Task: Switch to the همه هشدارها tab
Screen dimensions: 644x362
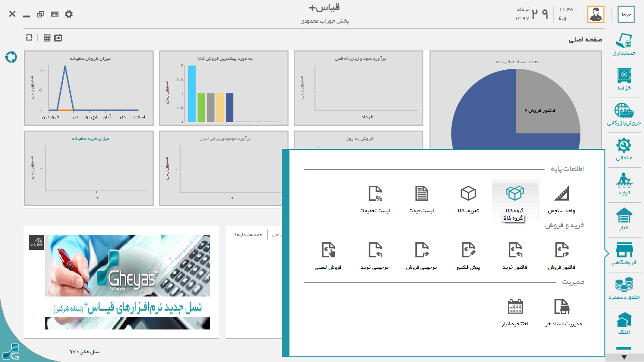Action: pyautogui.click(x=248, y=234)
